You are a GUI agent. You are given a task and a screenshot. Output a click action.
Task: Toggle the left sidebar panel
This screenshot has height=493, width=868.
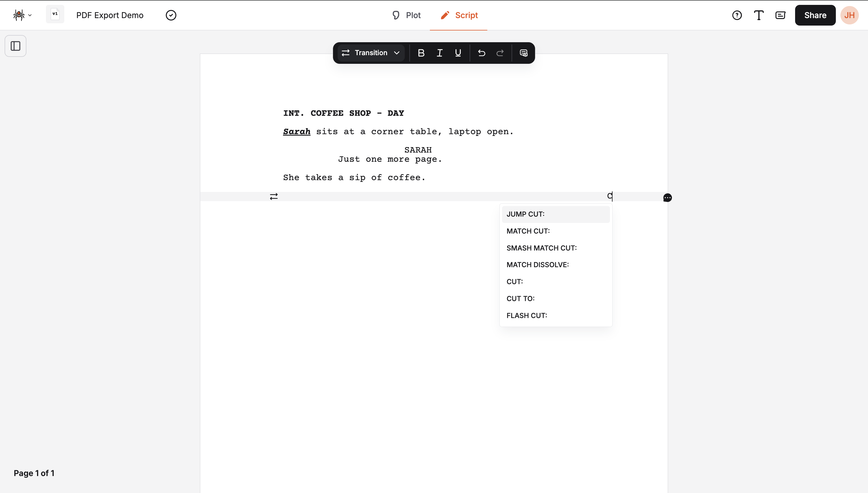pos(15,46)
